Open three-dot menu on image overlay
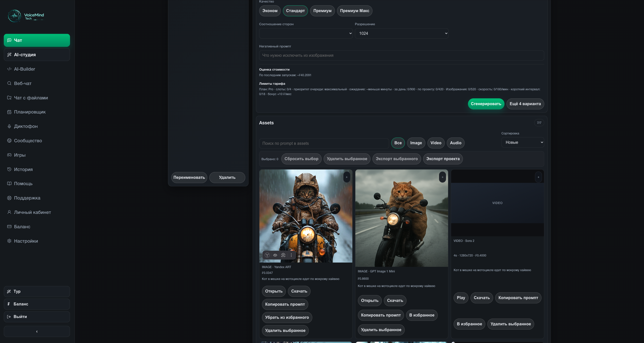This screenshot has width=644, height=343. pyautogui.click(x=291, y=255)
